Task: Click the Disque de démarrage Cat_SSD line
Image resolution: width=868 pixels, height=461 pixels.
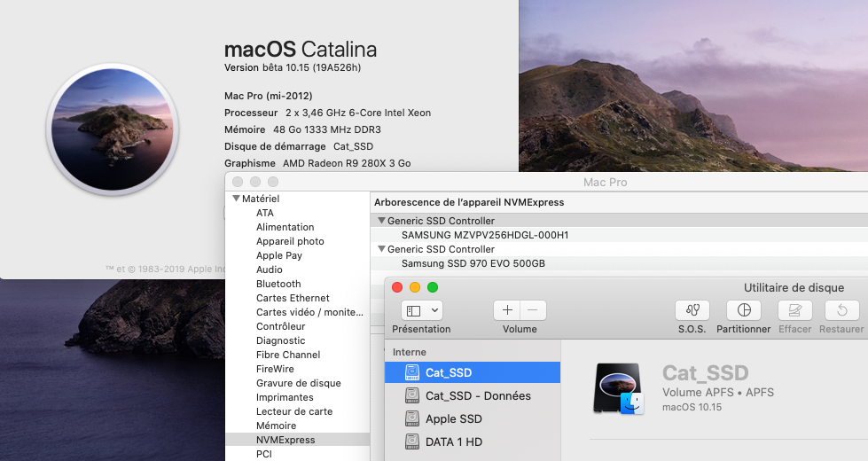Action: pos(299,146)
